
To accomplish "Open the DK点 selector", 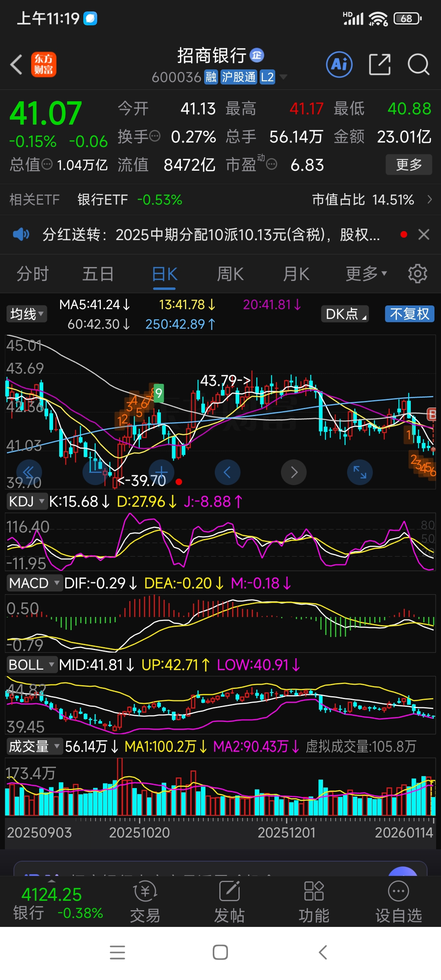I will tap(345, 314).
